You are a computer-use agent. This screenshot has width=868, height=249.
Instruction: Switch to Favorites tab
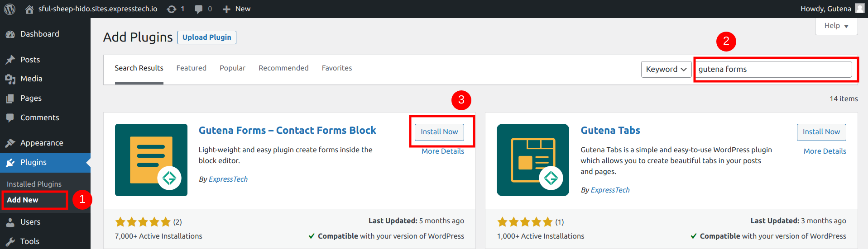(337, 68)
